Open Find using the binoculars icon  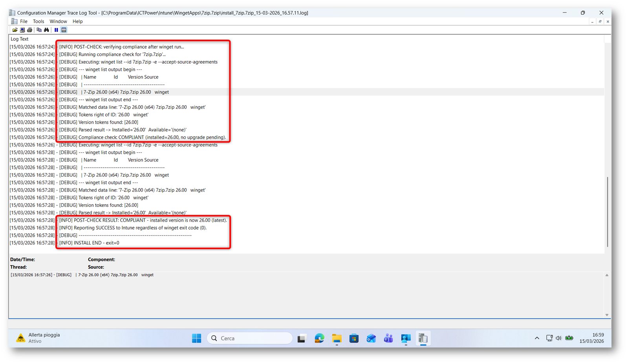46,30
